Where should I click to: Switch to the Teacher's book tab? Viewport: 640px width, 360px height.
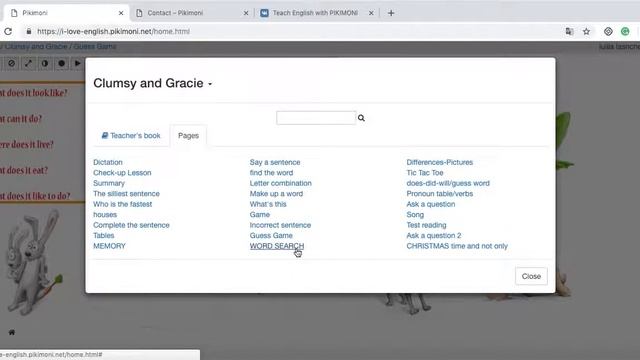(131, 136)
